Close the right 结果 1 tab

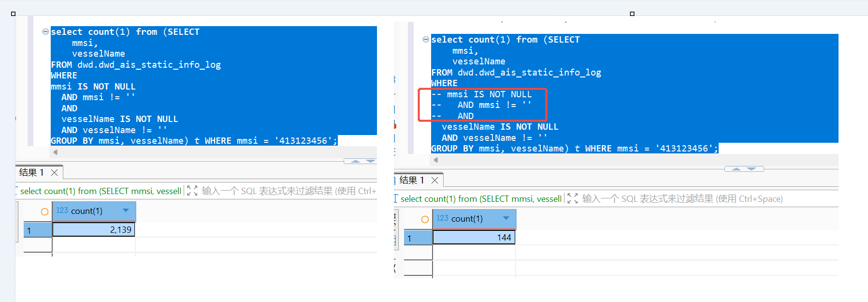(435, 180)
